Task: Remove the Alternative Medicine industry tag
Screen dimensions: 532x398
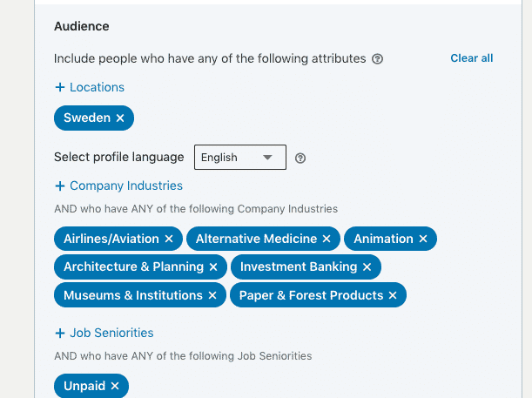Action: tap(327, 239)
